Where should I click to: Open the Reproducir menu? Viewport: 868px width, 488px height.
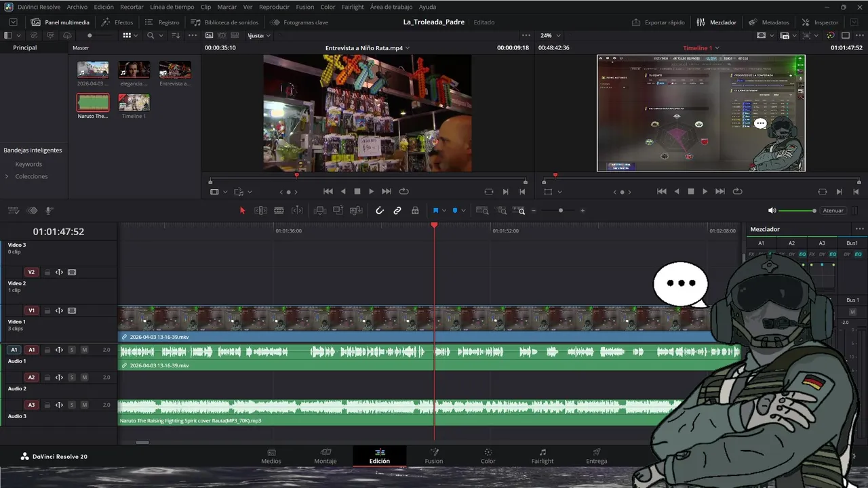point(274,7)
